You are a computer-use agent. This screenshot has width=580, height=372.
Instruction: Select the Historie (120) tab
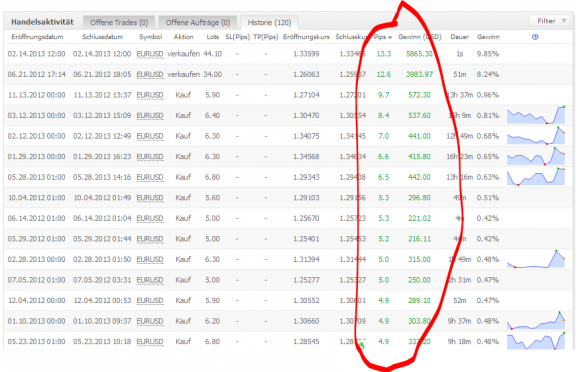(269, 23)
